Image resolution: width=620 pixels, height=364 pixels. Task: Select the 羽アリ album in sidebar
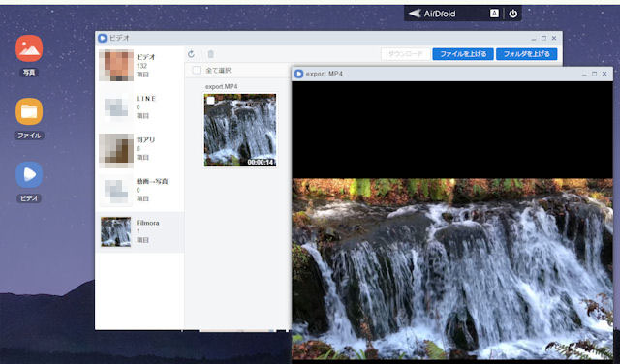point(139,149)
